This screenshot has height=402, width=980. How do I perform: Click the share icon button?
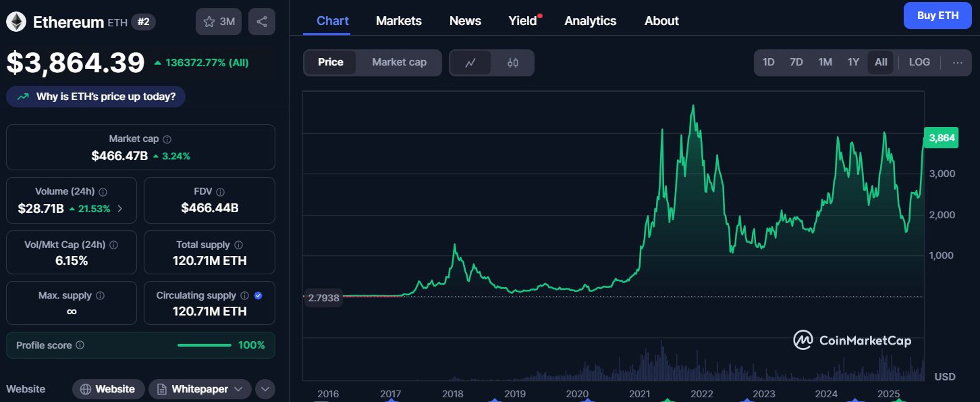[x=261, y=22]
